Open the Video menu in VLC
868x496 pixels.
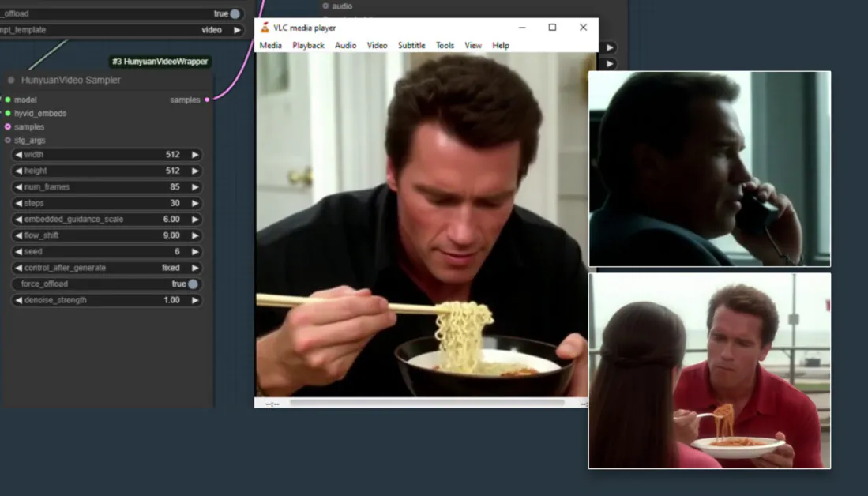[377, 45]
